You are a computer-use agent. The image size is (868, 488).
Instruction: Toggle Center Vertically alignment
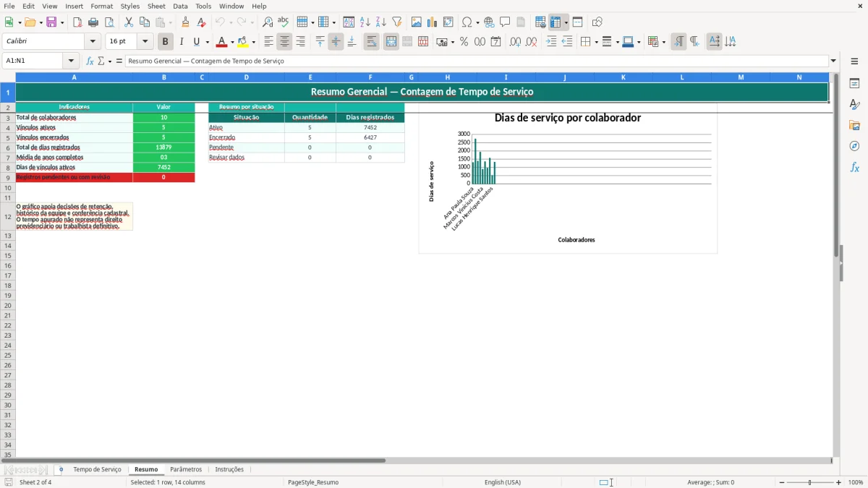coord(336,42)
